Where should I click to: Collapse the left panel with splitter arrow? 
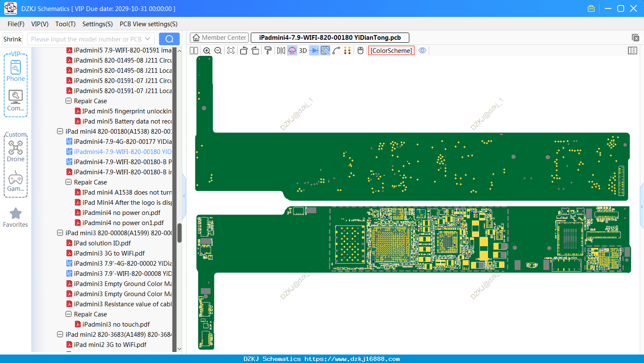click(x=184, y=196)
